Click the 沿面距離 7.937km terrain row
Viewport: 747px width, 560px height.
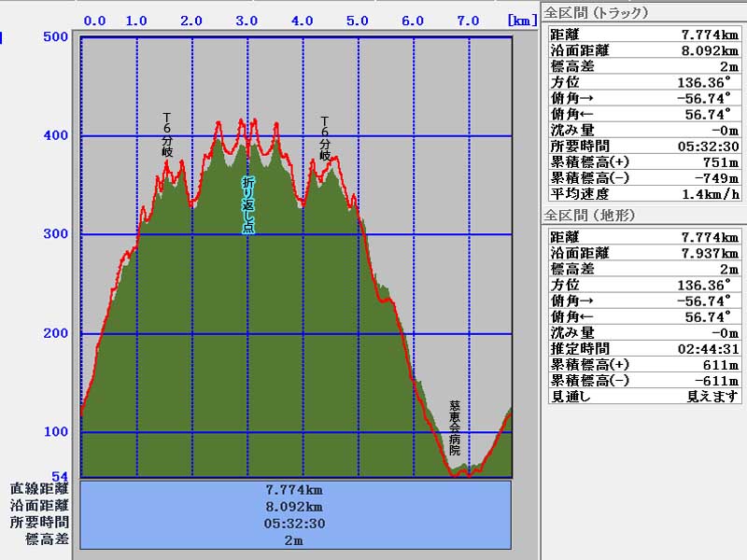point(643,253)
